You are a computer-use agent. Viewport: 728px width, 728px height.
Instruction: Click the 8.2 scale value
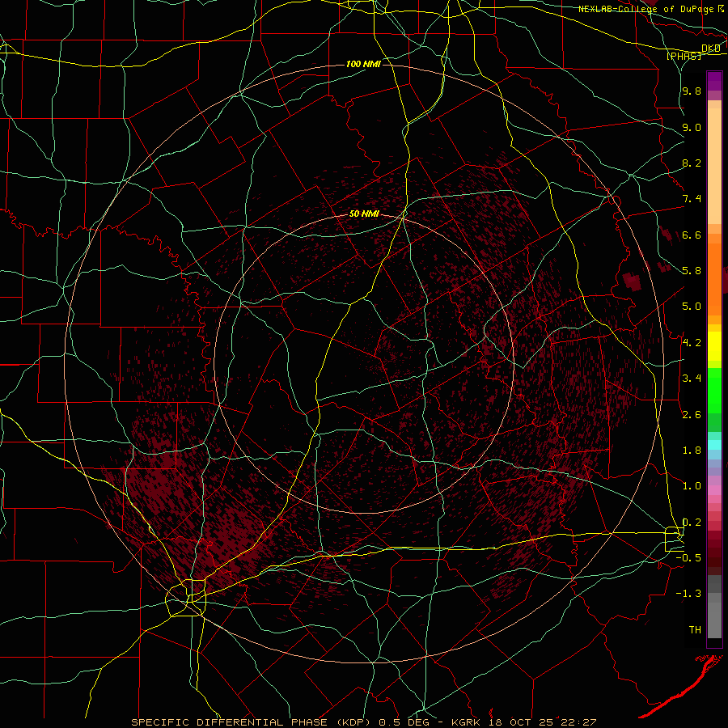692,163
